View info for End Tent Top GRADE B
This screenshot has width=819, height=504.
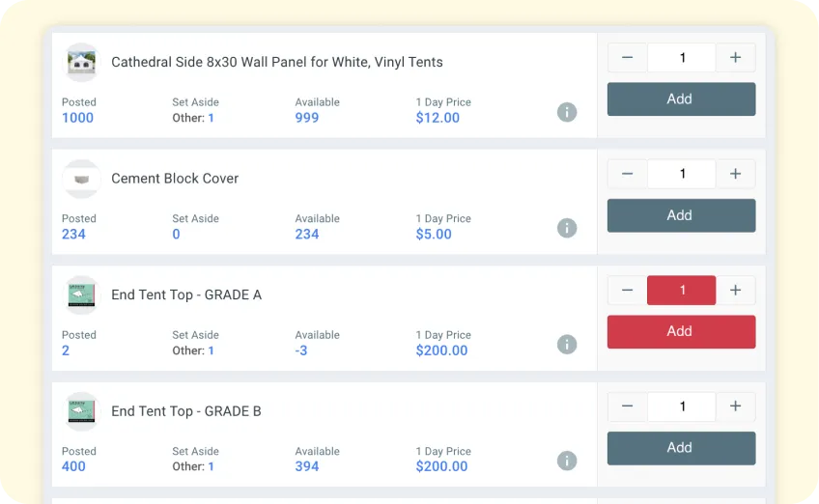click(567, 461)
